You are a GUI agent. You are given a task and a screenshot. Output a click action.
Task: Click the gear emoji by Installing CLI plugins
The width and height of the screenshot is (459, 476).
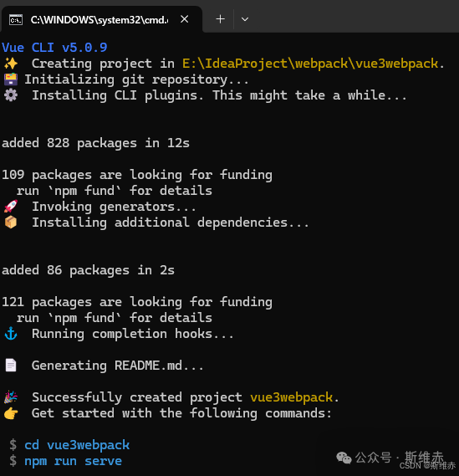coord(11,95)
